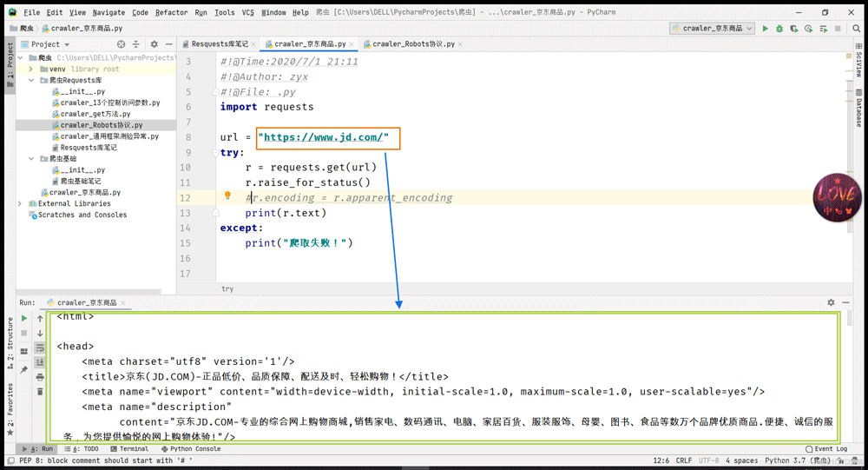Start debugging with the Debug bug icon

[779, 29]
